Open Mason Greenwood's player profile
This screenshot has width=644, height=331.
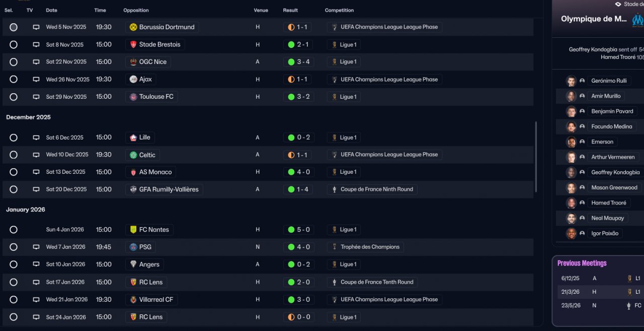tap(614, 188)
